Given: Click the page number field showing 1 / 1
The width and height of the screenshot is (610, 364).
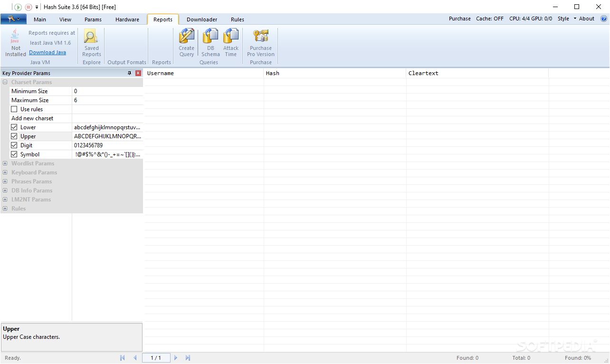Looking at the screenshot, I should pos(156,358).
